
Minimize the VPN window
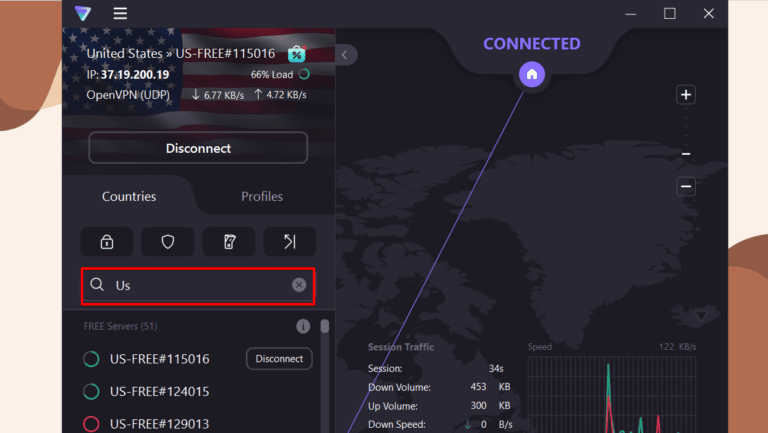point(631,14)
